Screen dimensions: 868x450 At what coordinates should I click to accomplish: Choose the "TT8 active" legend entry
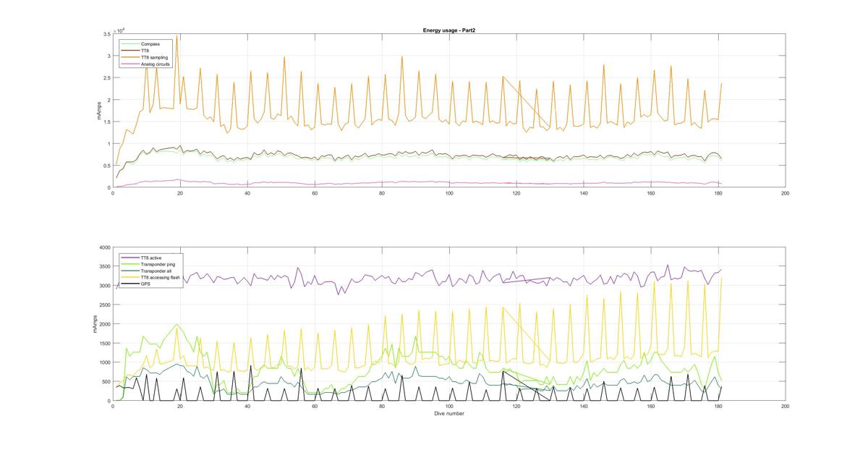coord(152,258)
